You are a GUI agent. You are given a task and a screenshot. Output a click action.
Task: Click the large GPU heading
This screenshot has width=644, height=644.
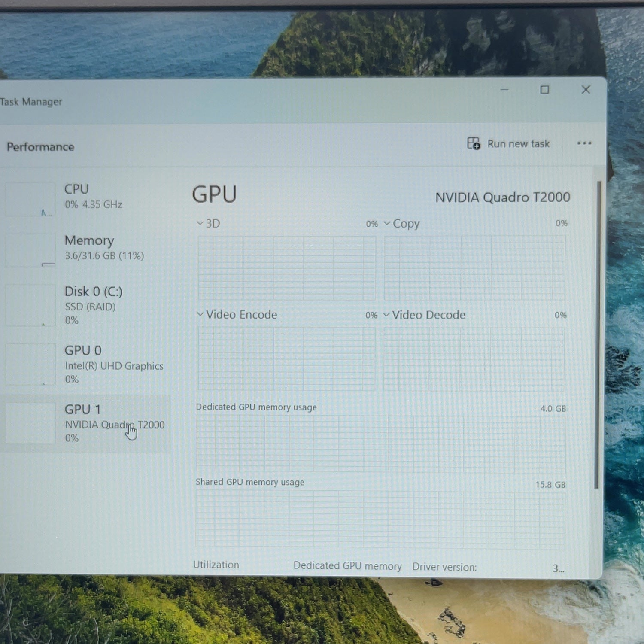click(x=214, y=194)
